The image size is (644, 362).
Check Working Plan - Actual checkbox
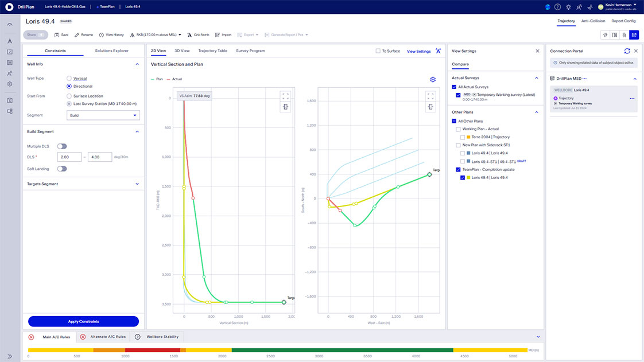459,129
